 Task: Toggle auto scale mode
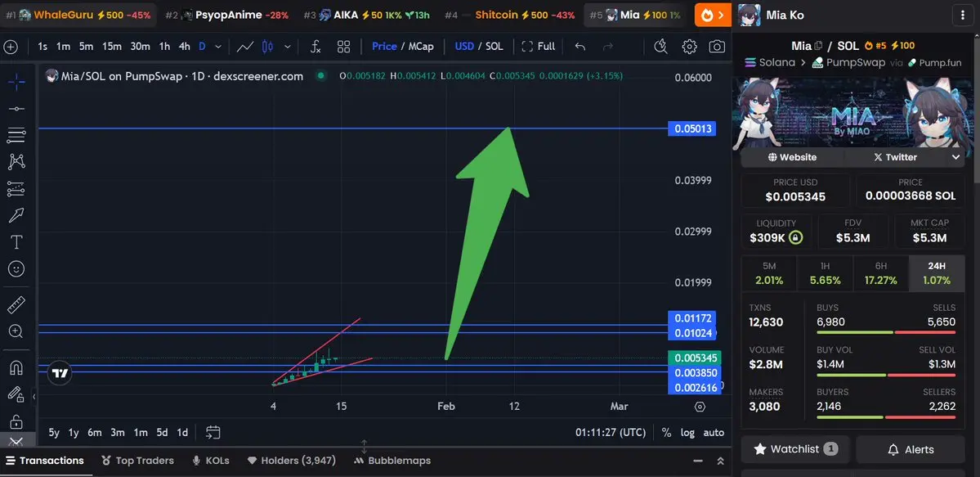click(x=714, y=433)
